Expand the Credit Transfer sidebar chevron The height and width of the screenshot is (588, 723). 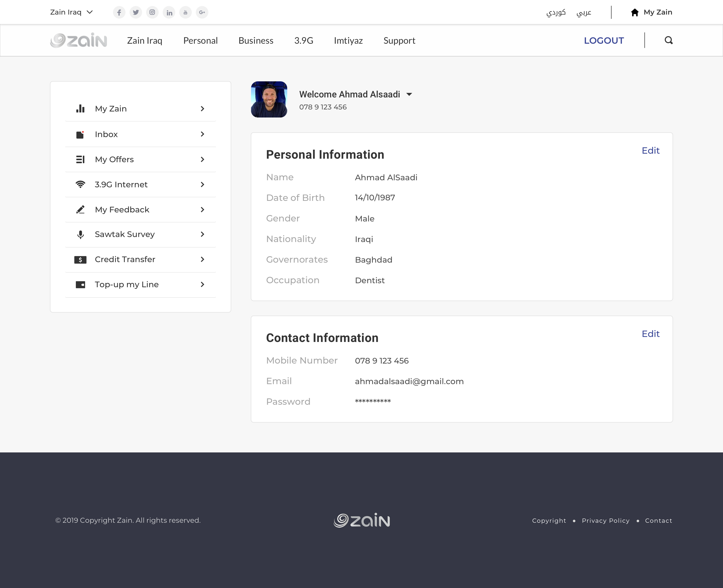[x=203, y=259]
